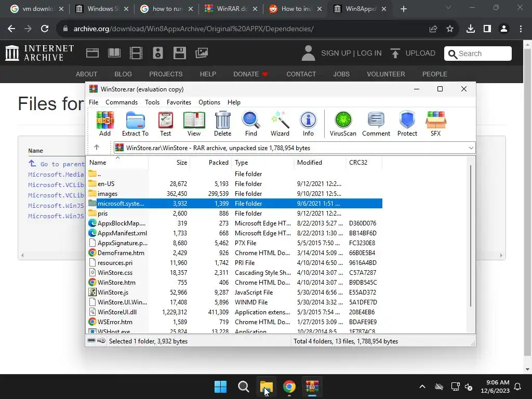Launch the Wizard tool
The height and width of the screenshot is (399, 532).
coord(280,124)
